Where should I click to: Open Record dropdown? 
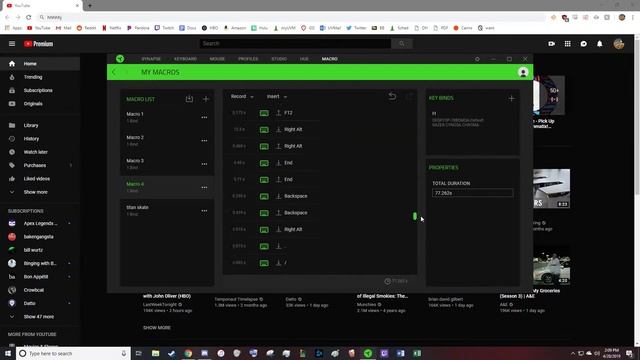242,96
